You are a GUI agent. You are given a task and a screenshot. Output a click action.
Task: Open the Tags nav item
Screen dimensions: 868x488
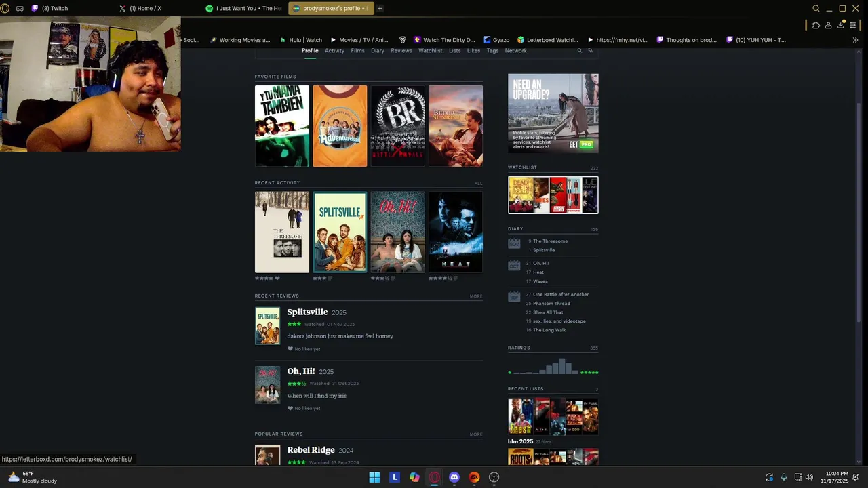click(x=492, y=51)
